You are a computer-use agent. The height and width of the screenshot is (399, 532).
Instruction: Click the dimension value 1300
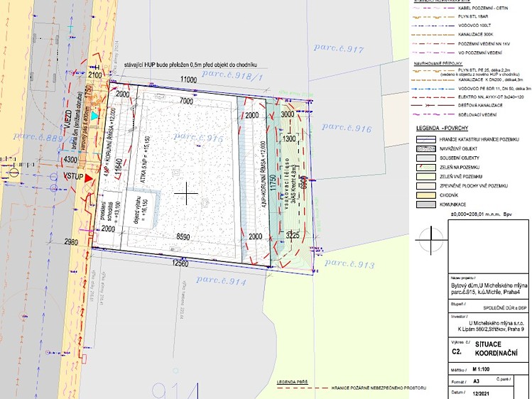coord(289,138)
